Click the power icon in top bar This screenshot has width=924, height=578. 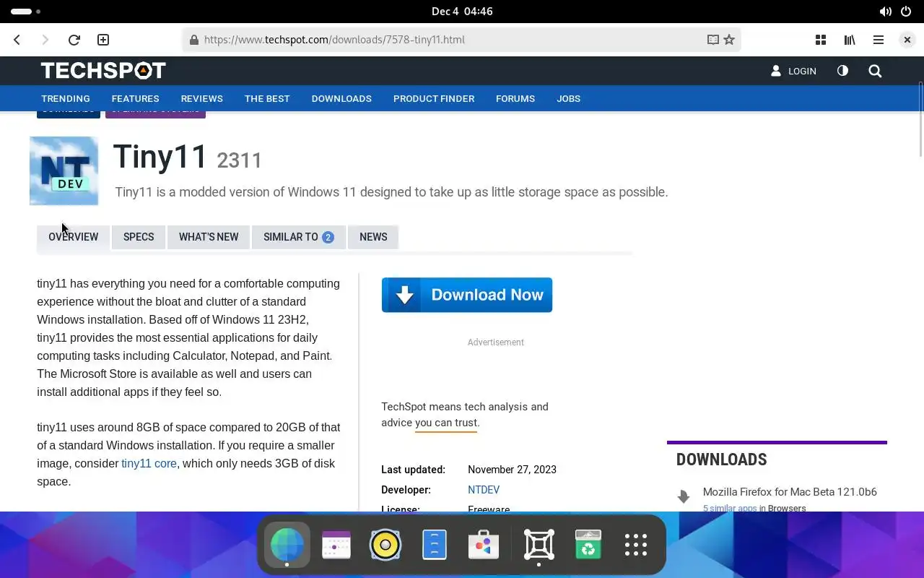[x=906, y=11]
